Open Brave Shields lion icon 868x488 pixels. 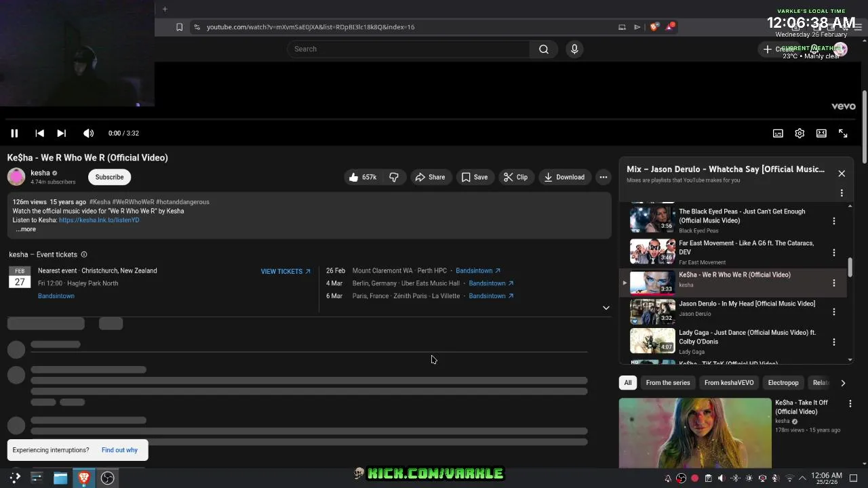coord(654,27)
